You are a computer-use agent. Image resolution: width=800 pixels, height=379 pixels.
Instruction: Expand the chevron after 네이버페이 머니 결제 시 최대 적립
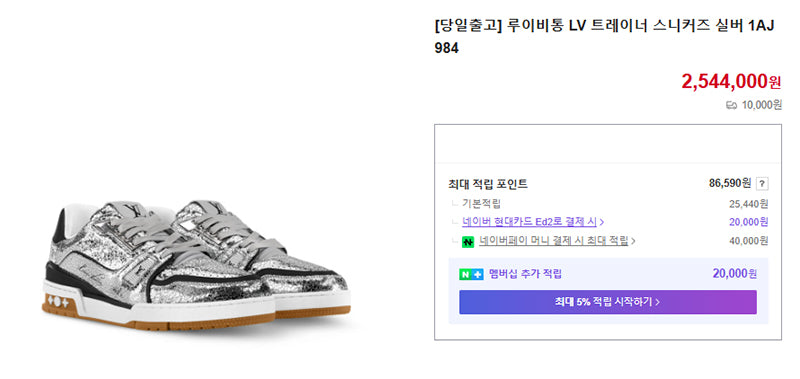[x=633, y=241]
